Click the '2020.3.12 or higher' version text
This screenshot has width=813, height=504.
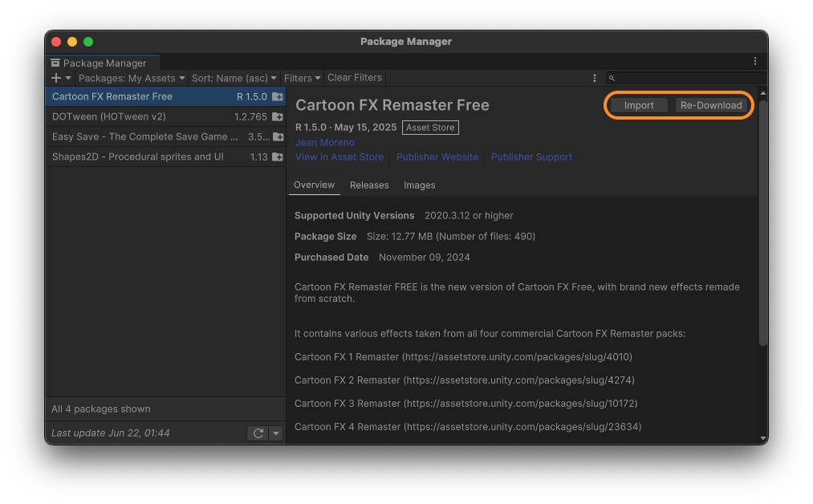(x=469, y=216)
